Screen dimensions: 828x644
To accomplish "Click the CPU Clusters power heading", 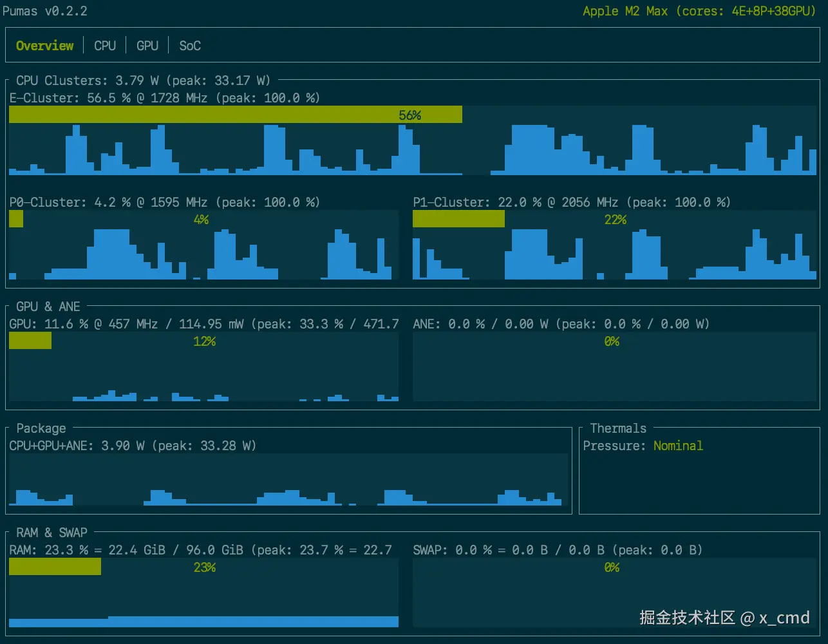I will (143, 80).
